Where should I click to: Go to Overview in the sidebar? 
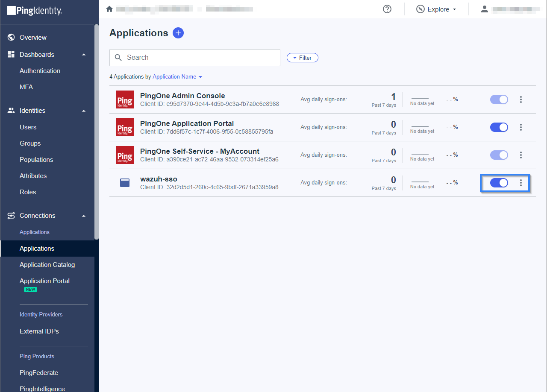pos(33,38)
